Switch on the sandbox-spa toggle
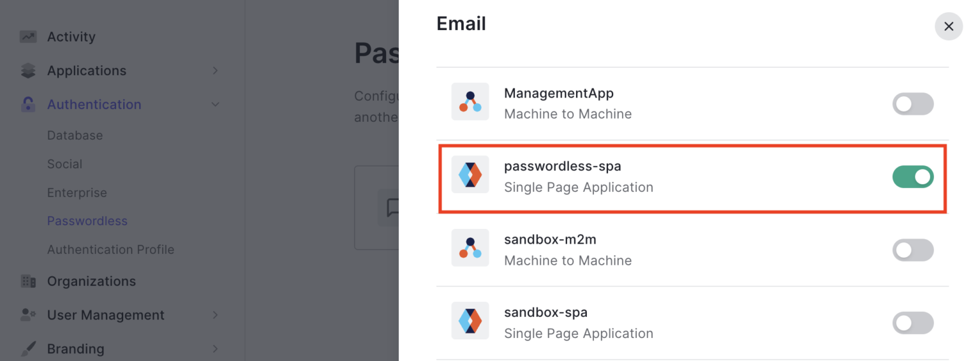 [913, 323]
